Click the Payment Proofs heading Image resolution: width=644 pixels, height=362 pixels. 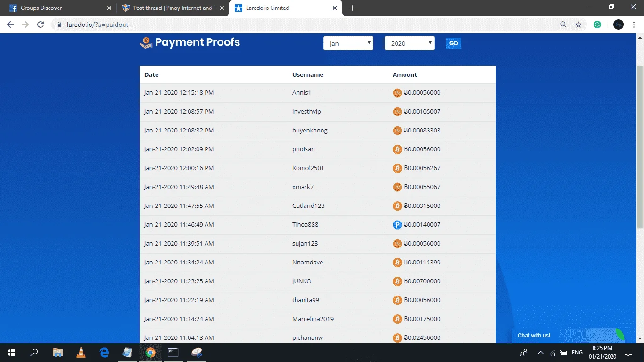click(x=198, y=42)
